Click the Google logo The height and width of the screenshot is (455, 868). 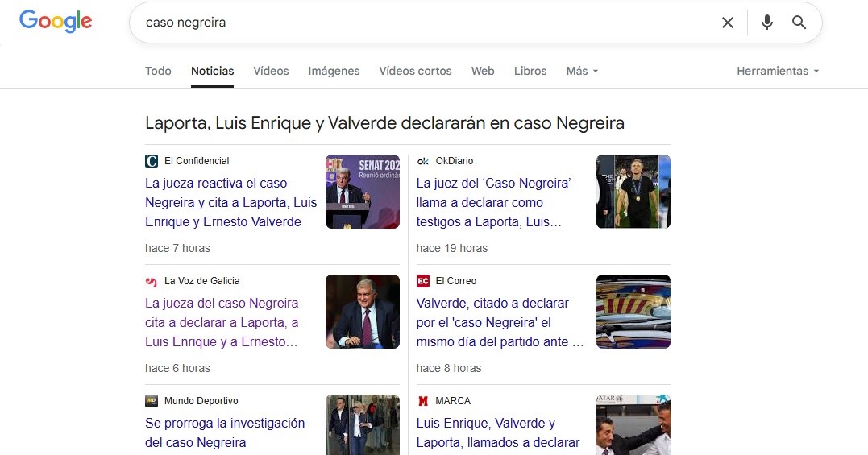point(56,22)
